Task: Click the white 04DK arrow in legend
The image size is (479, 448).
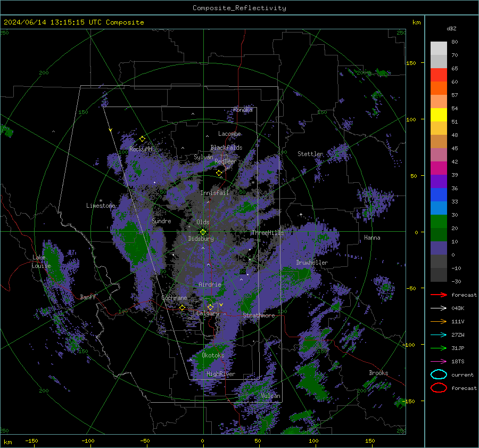Action: coord(439,308)
